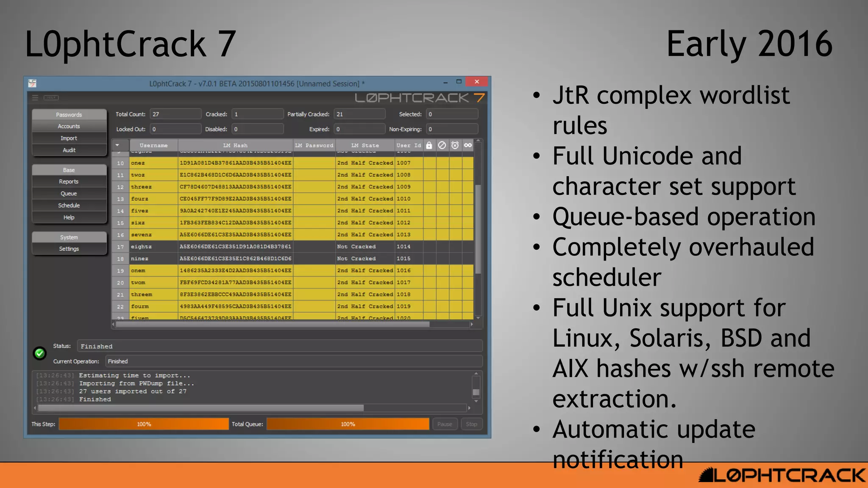Viewport: 868px width, 488px height.
Task: Click the Disabled count field
Action: pyautogui.click(x=257, y=129)
